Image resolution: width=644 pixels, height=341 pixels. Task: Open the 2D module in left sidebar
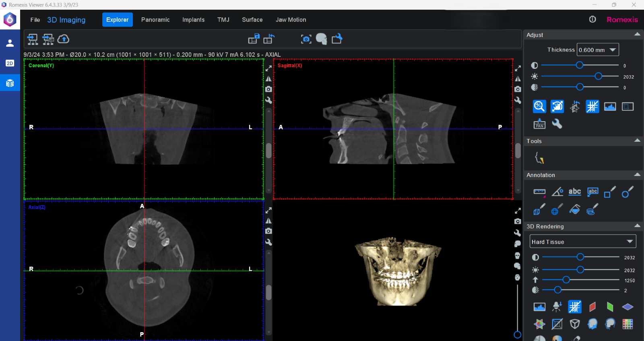pyautogui.click(x=10, y=63)
